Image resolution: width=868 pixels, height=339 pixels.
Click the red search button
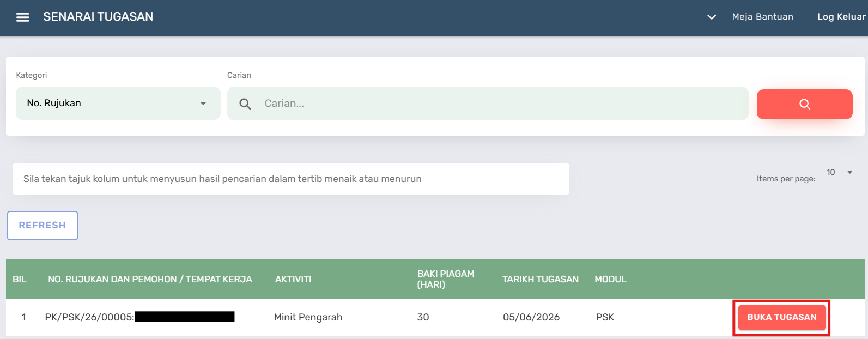click(804, 104)
